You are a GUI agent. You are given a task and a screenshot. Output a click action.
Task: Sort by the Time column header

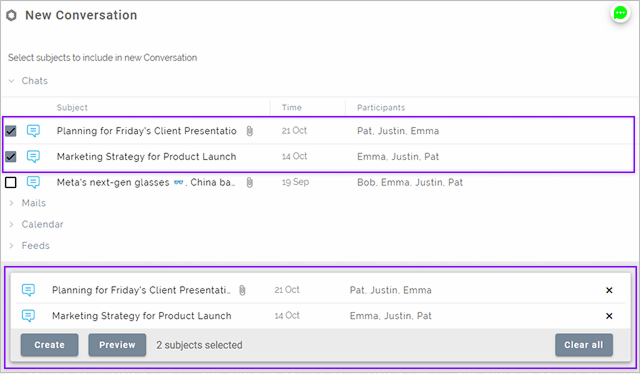(291, 108)
